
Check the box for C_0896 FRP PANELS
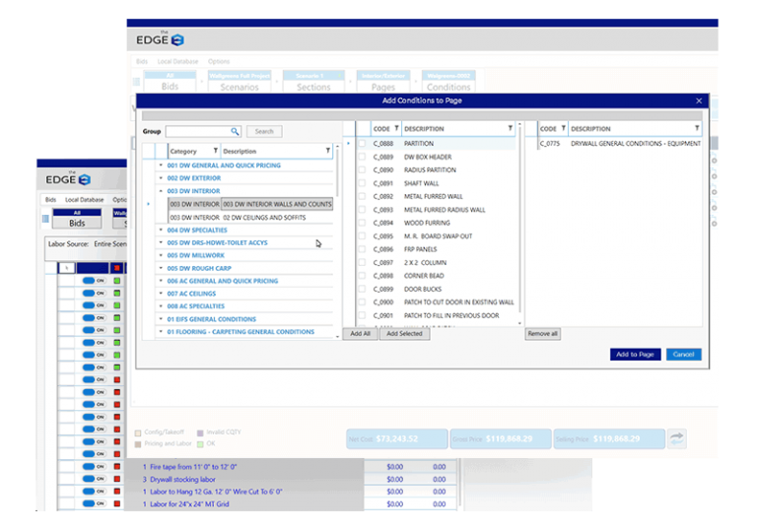click(x=362, y=249)
